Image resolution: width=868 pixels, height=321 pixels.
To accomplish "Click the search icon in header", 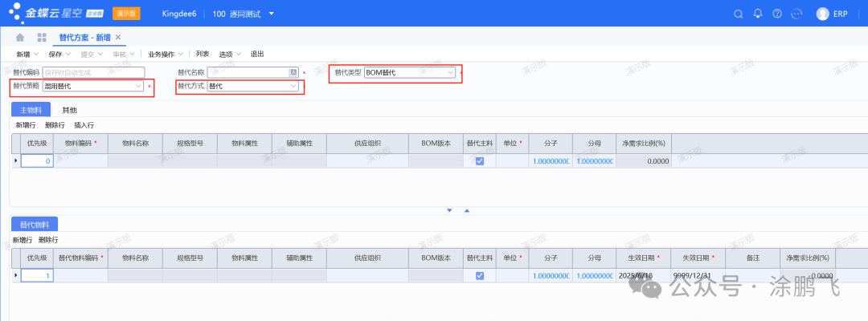I will (x=739, y=14).
